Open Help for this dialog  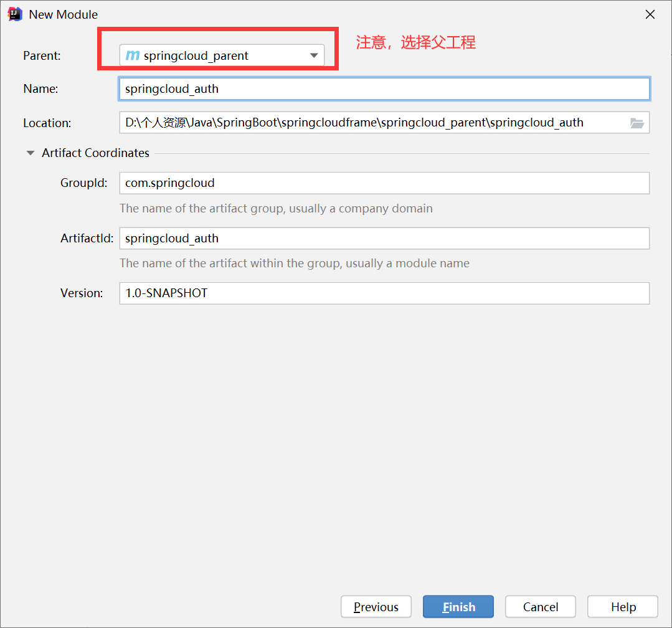click(622, 606)
